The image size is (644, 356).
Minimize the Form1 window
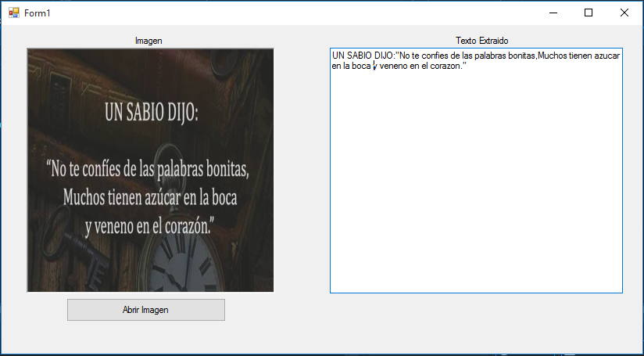point(553,13)
